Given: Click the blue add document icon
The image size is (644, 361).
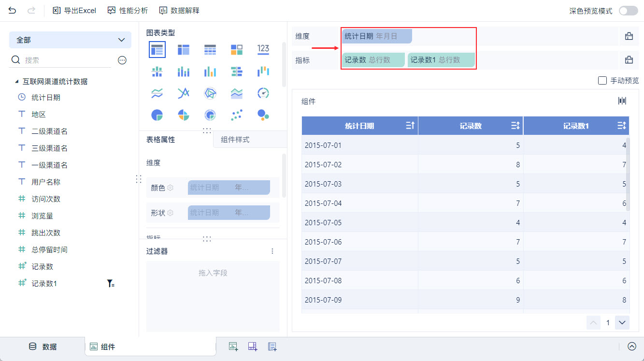Looking at the screenshot, I should coord(272,346).
